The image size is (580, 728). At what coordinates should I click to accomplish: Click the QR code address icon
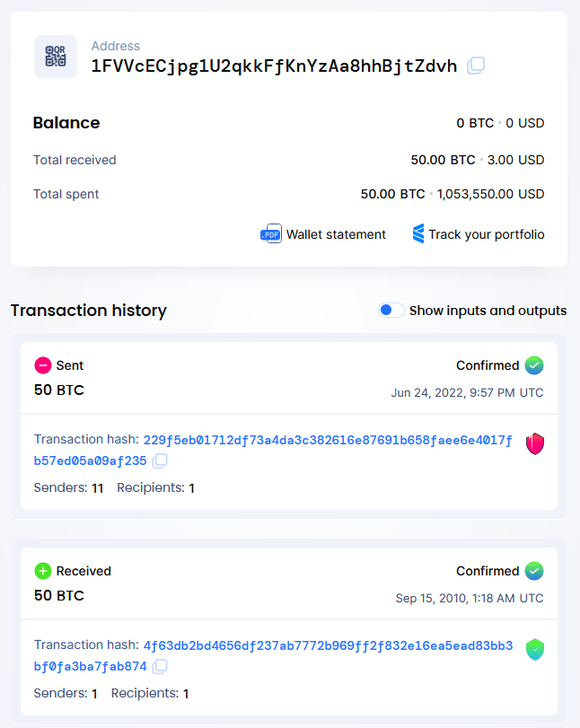click(56, 57)
